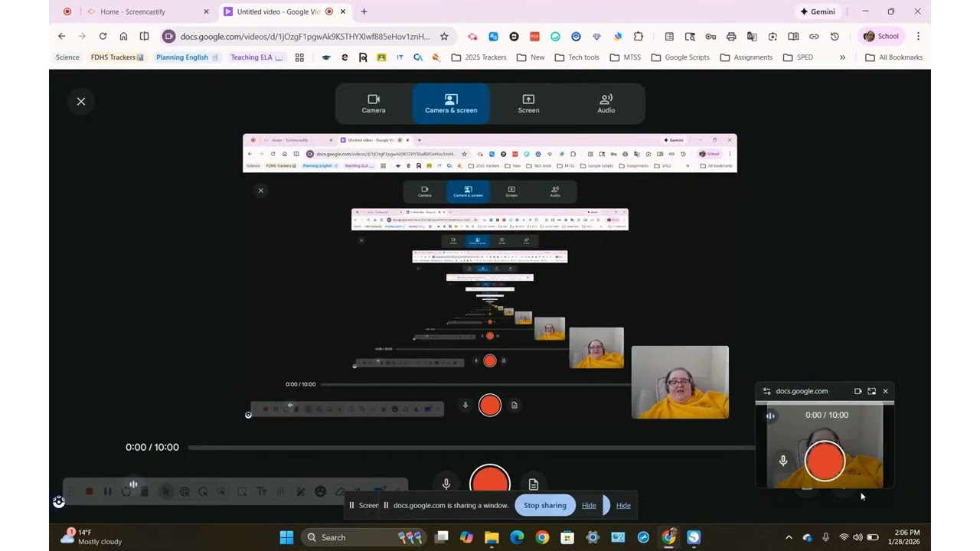Select the mouse cursor tool in Screencastify toolbar

165,492
